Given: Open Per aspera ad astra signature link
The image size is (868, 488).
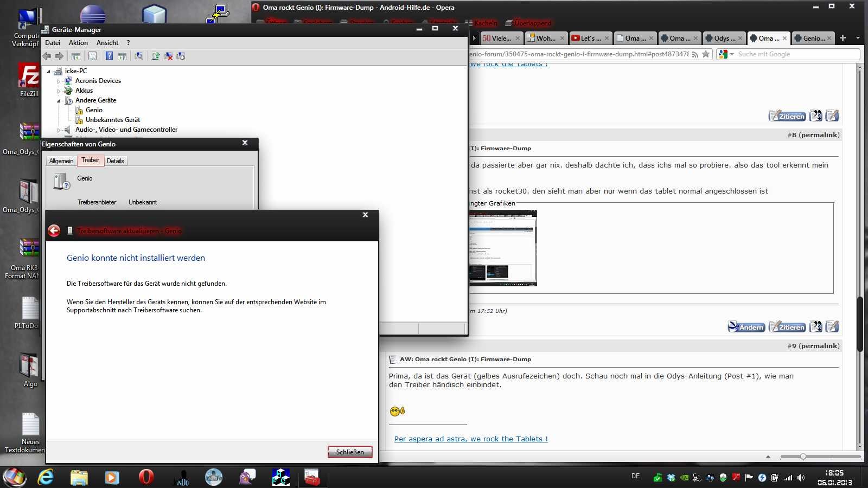Looking at the screenshot, I should pyautogui.click(x=471, y=439).
